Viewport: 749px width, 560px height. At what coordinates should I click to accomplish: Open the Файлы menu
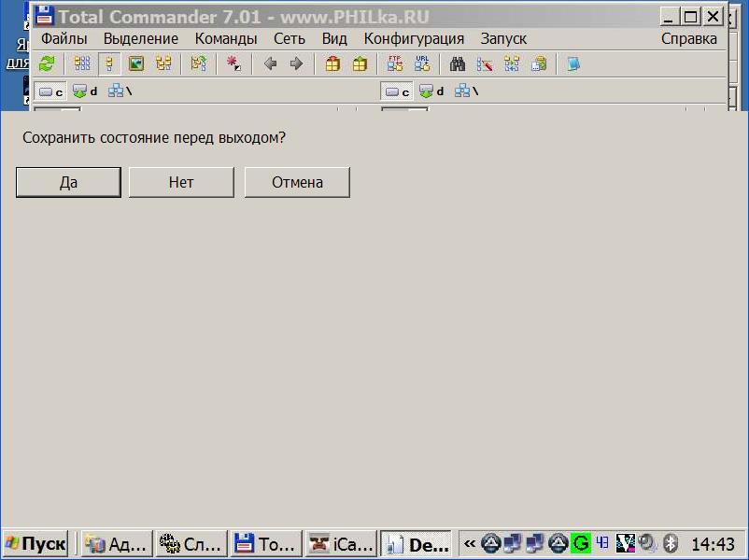click(x=64, y=38)
